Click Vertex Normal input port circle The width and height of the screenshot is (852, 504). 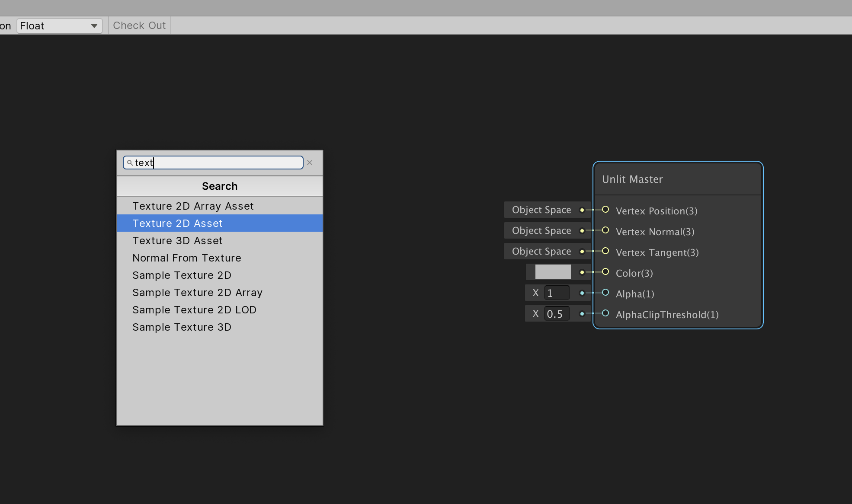tap(605, 230)
